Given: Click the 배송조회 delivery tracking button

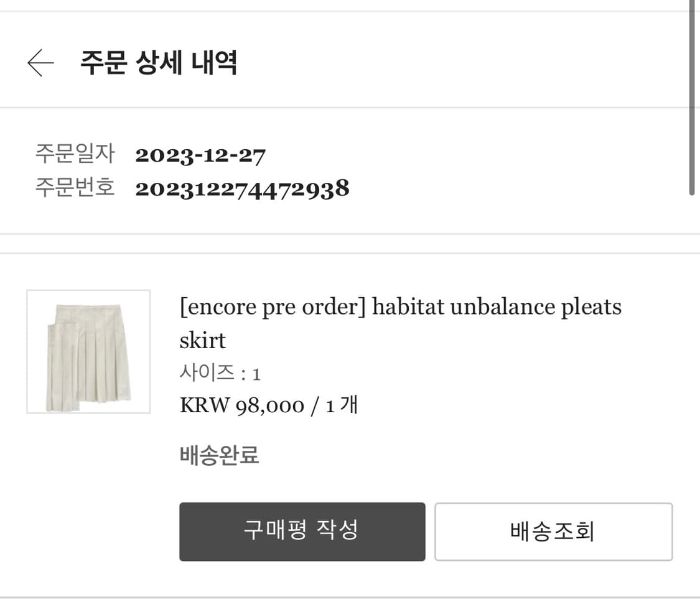Looking at the screenshot, I should coord(553,532).
